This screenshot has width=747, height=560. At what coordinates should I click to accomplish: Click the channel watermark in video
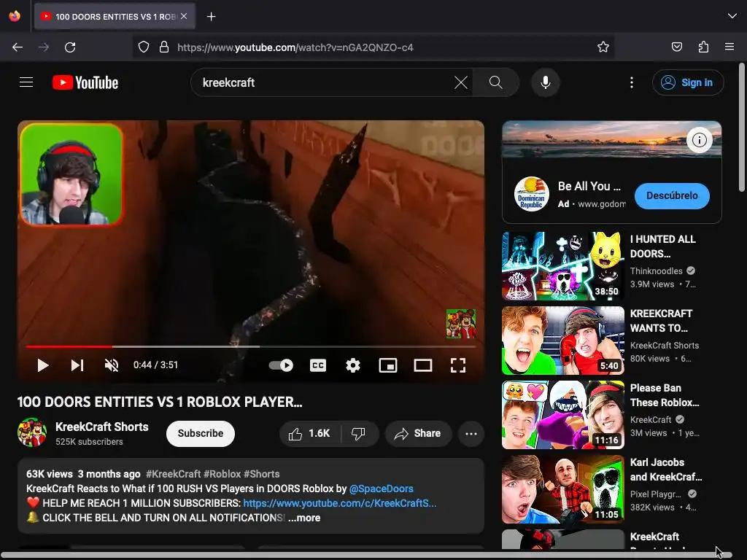point(461,323)
